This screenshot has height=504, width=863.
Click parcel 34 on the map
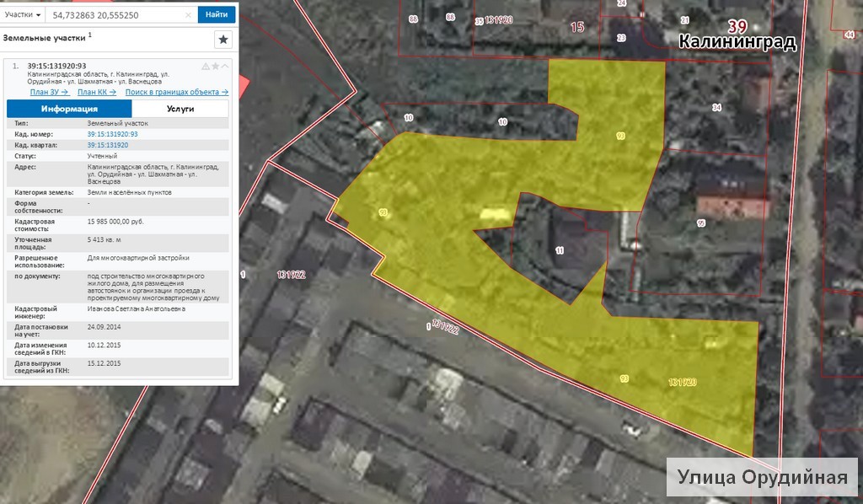click(716, 107)
